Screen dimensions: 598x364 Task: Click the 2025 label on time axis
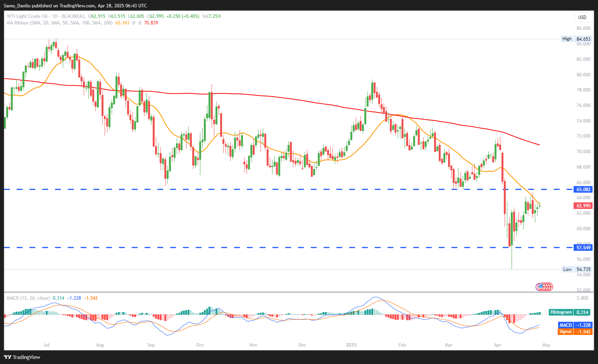point(351,345)
